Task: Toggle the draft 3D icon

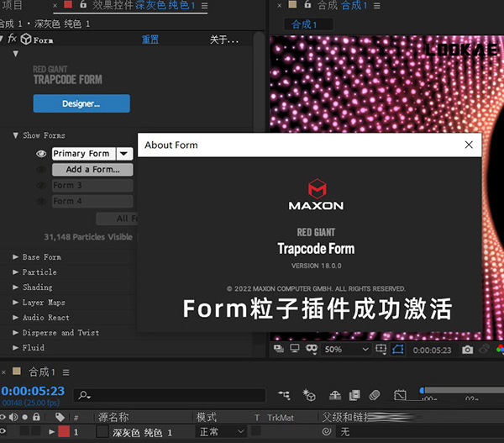Action: click(x=309, y=395)
